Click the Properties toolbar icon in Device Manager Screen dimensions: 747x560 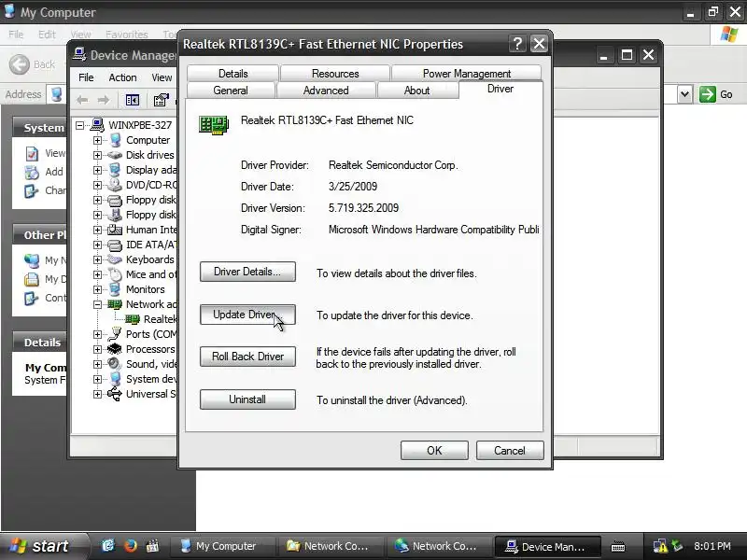pyautogui.click(x=161, y=100)
